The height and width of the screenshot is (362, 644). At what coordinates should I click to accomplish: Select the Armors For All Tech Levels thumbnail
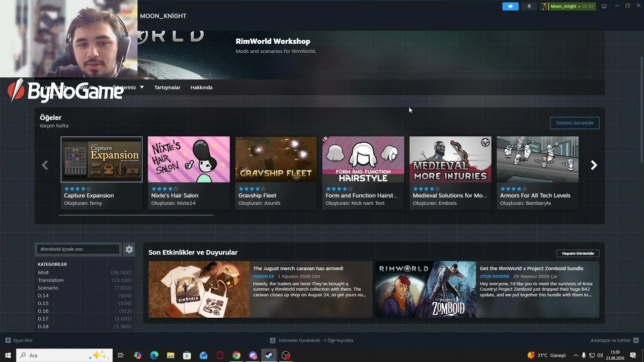point(538,159)
